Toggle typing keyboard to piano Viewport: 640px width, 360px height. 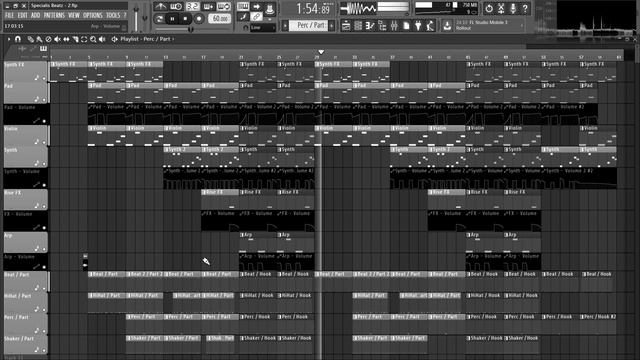(243, 7)
